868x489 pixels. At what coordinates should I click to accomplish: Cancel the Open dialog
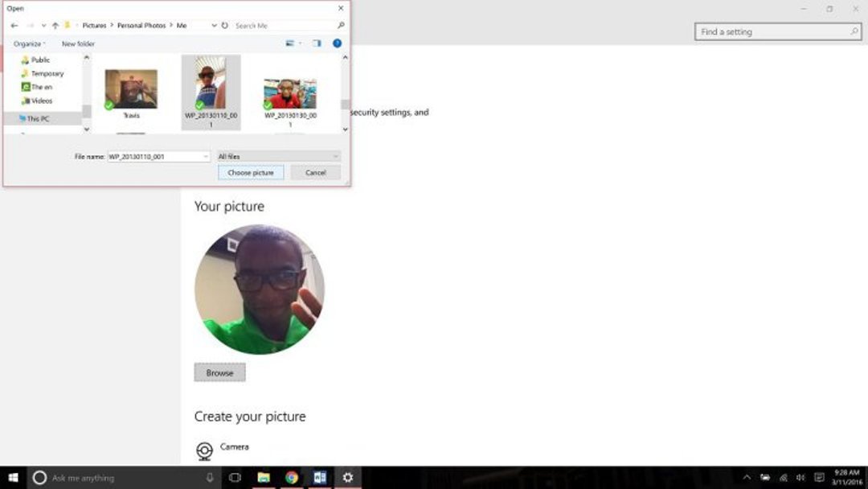point(316,173)
